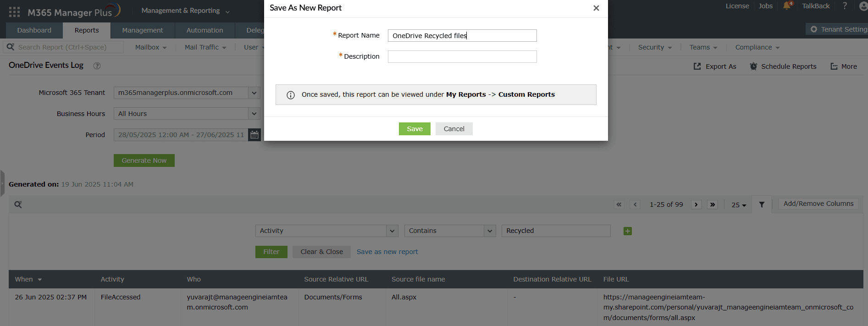The width and height of the screenshot is (868, 326).
Task: Add a filter condition with the plus icon
Action: [628, 231]
